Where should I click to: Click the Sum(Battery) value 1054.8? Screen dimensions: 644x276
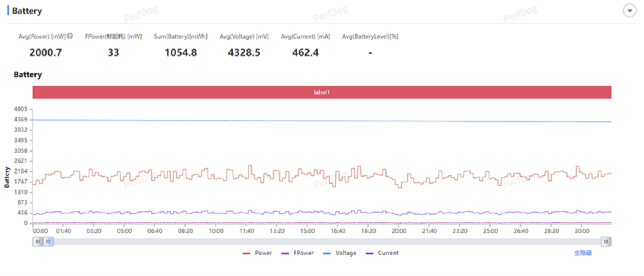pyautogui.click(x=180, y=52)
